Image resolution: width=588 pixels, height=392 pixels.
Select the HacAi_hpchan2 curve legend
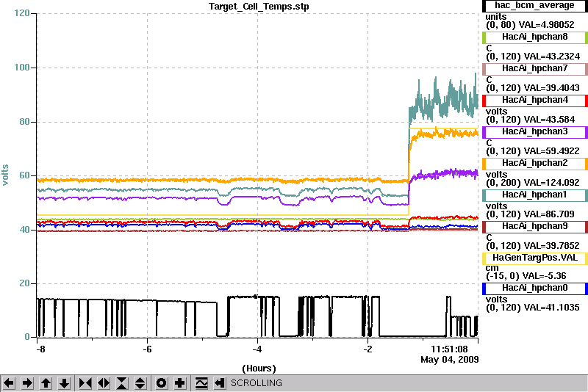tap(534, 164)
